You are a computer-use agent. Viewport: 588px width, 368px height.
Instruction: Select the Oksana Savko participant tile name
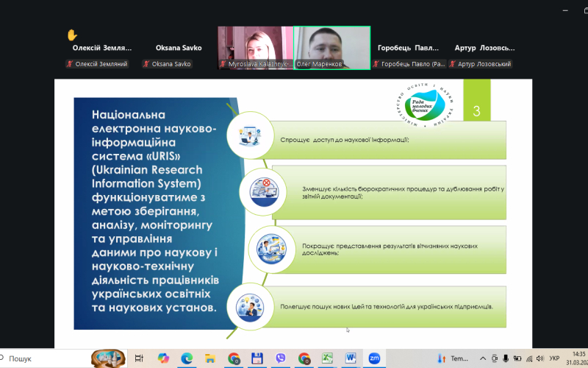click(179, 48)
